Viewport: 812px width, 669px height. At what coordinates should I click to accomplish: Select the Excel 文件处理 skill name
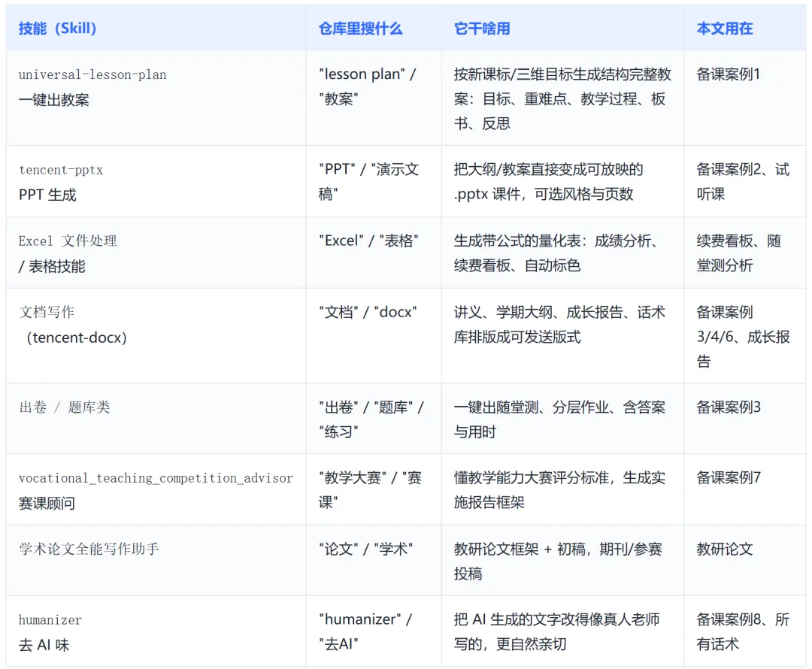pos(68,241)
